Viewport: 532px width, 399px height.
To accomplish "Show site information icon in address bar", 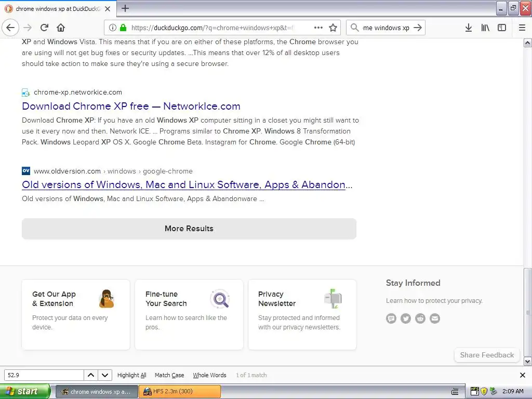I will click(113, 28).
